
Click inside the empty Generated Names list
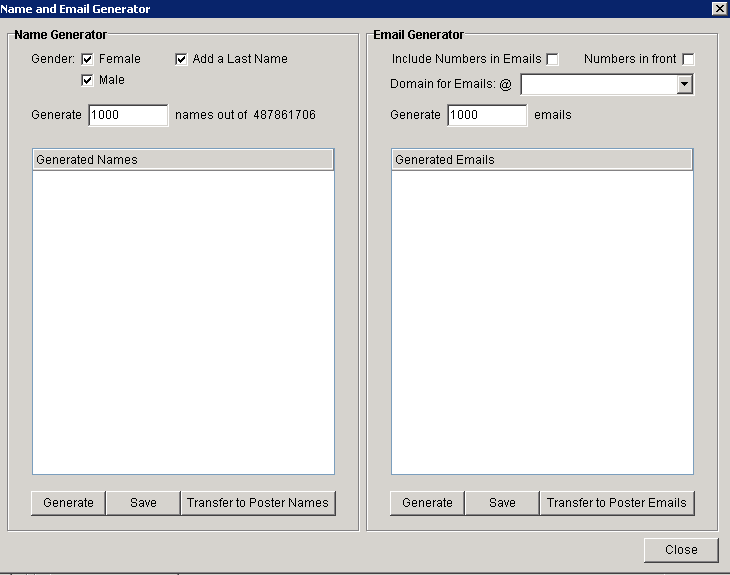pyautogui.click(x=183, y=322)
